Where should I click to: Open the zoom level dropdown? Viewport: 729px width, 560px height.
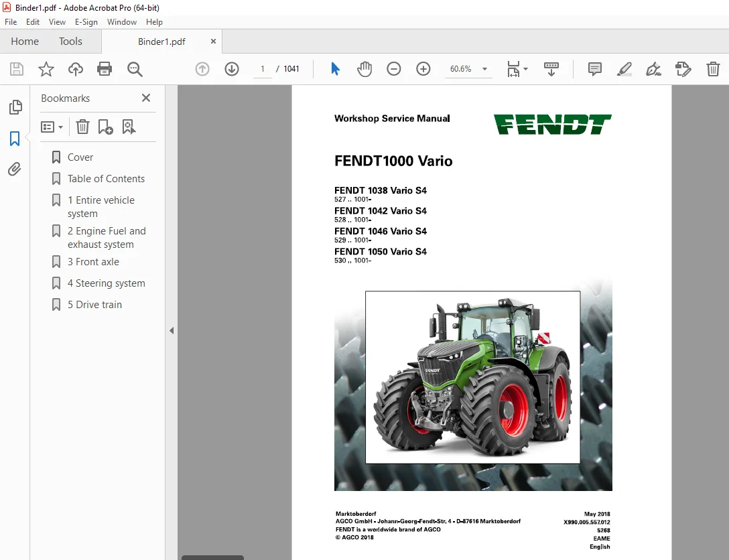(x=484, y=69)
